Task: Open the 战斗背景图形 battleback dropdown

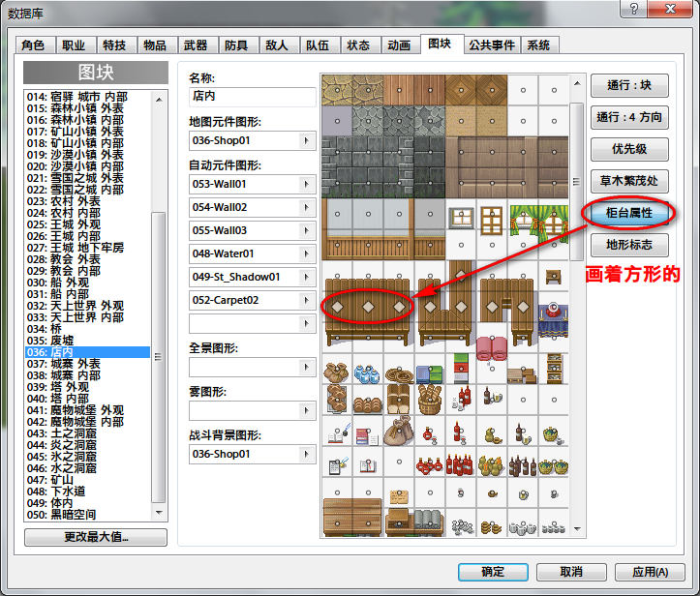Action: click(x=306, y=454)
